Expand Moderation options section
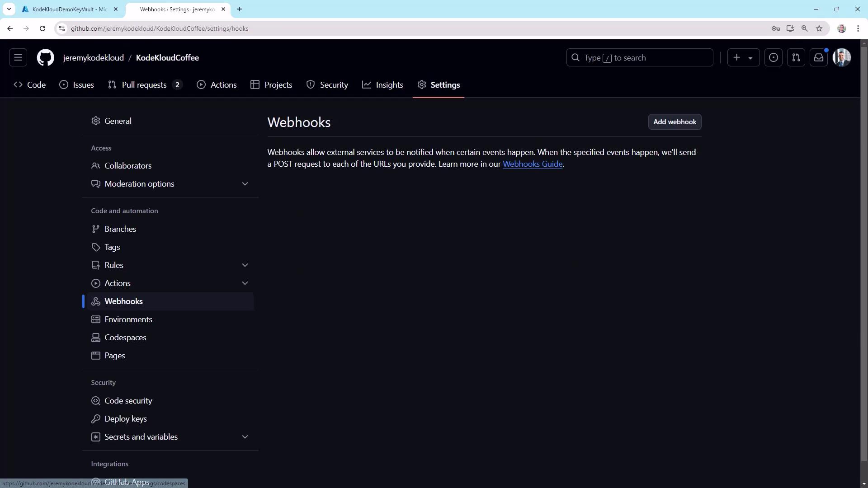The width and height of the screenshot is (868, 488). [245, 184]
